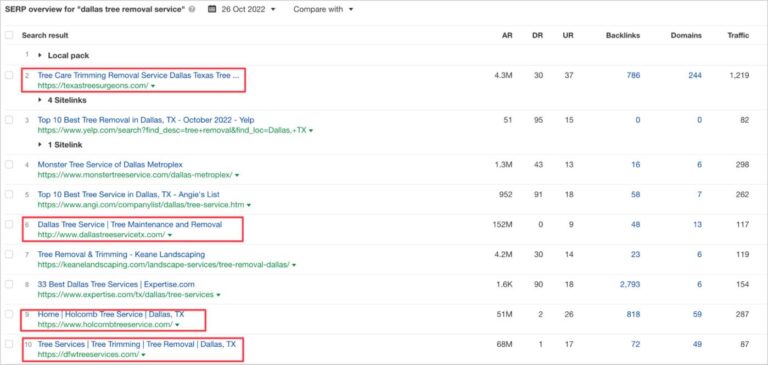Click the yelp.com search URL
The height and width of the screenshot is (365, 768).
172,131
